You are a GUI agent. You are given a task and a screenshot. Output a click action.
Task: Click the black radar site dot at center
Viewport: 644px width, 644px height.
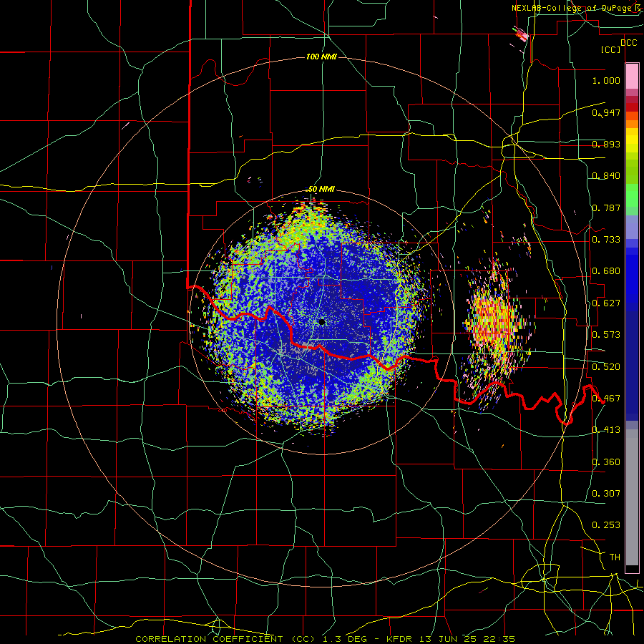(322, 322)
